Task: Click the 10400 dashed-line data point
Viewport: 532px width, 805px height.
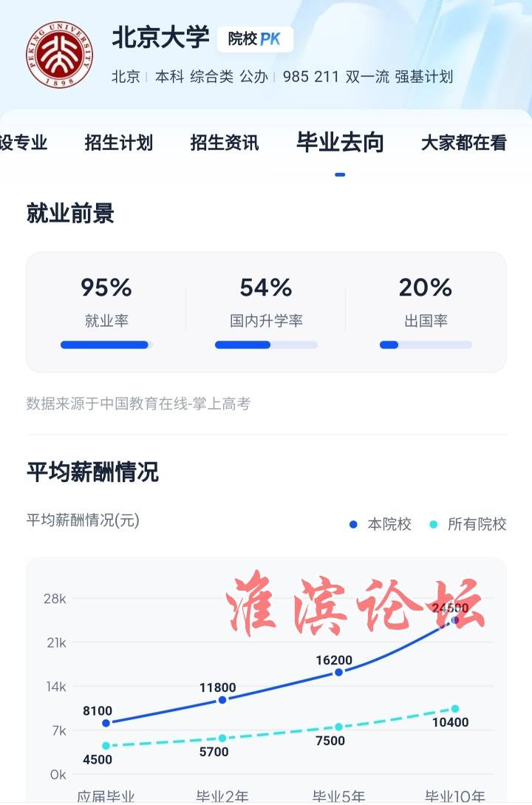Action: (x=455, y=709)
